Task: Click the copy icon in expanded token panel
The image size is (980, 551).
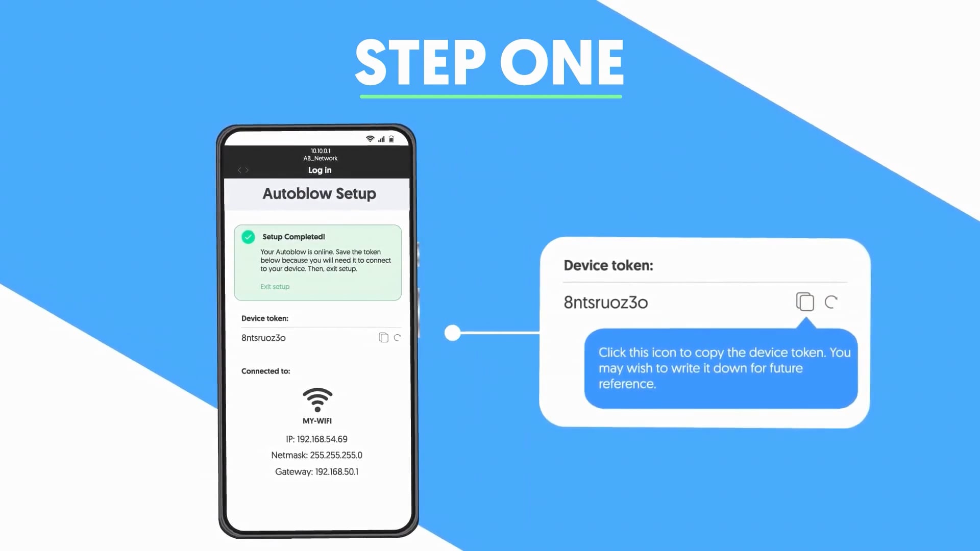Action: (x=804, y=302)
